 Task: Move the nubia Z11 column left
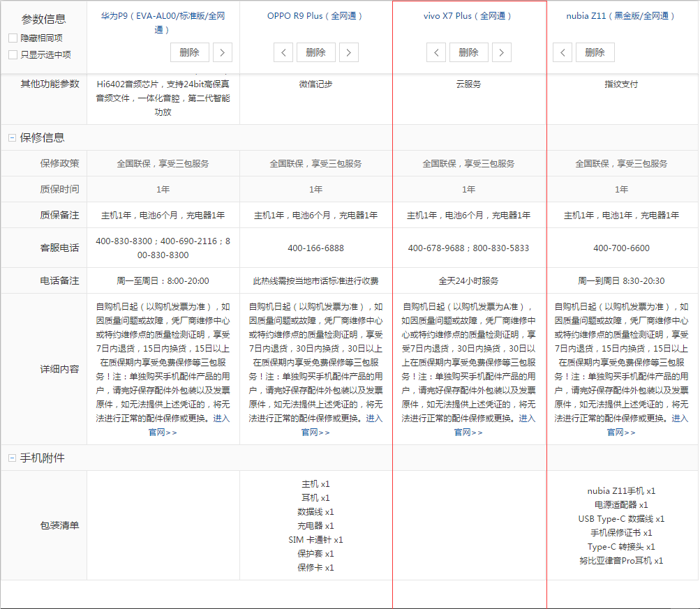point(563,52)
